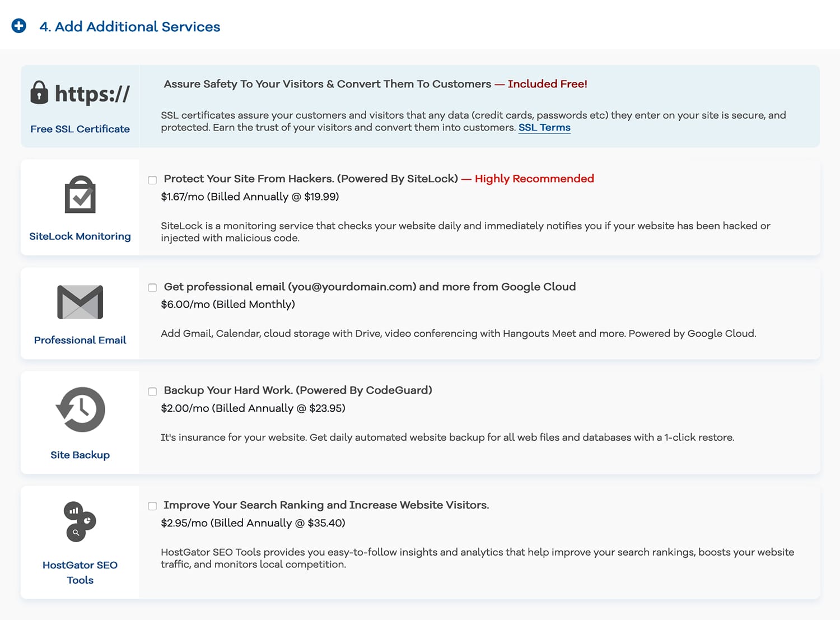Collapse the Add Additional Services heading
Image resolution: width=840 pixels, height=620 pixels.
pos(129,27)
